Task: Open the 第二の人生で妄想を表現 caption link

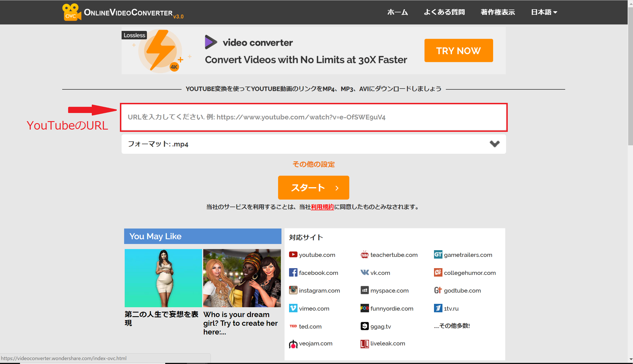Action: click(162, 318)
